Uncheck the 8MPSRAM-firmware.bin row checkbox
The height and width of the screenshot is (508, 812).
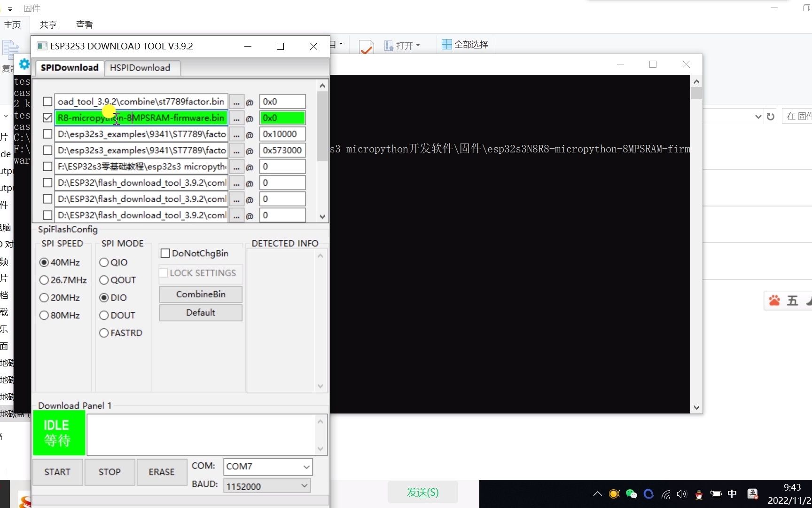coord(47,118)
